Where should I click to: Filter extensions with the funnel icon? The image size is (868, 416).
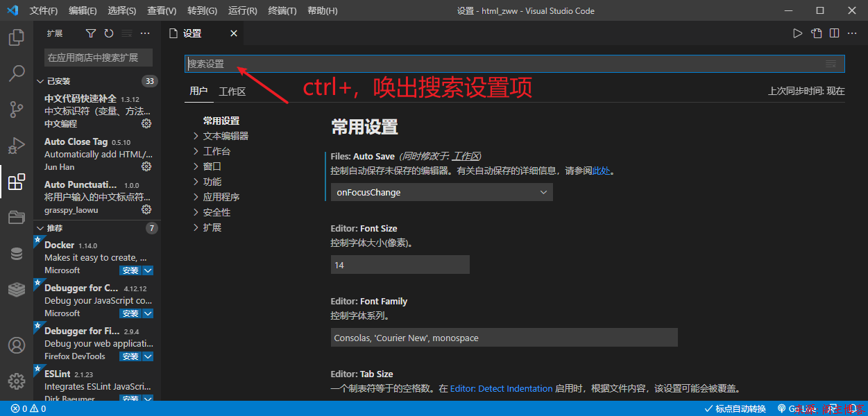tap(91, 33)
